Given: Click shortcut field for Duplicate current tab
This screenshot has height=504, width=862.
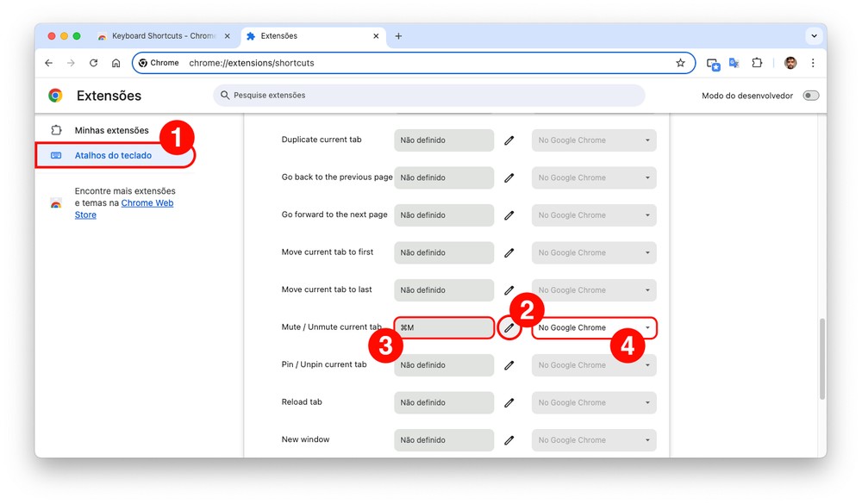Looking at the screenshot, I should (x=444, y=140).
